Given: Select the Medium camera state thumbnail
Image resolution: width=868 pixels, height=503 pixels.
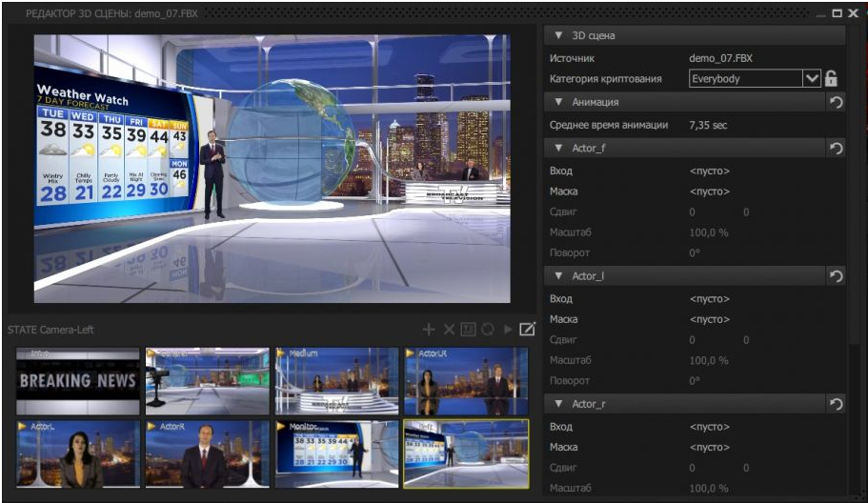Looking at the screenshot, I should [336, 380].
